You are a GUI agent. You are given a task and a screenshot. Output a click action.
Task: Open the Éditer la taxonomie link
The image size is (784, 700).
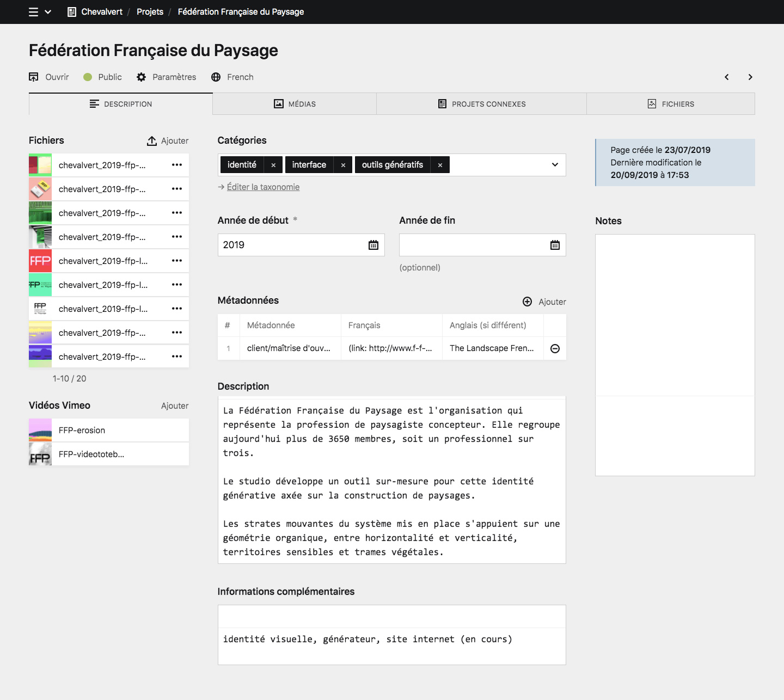click(x=264, y=187)
